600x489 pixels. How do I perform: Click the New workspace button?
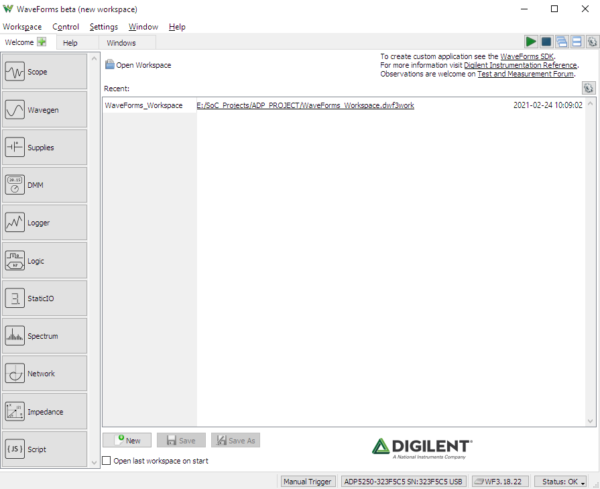pyautogui.click(x=127, y=440)
